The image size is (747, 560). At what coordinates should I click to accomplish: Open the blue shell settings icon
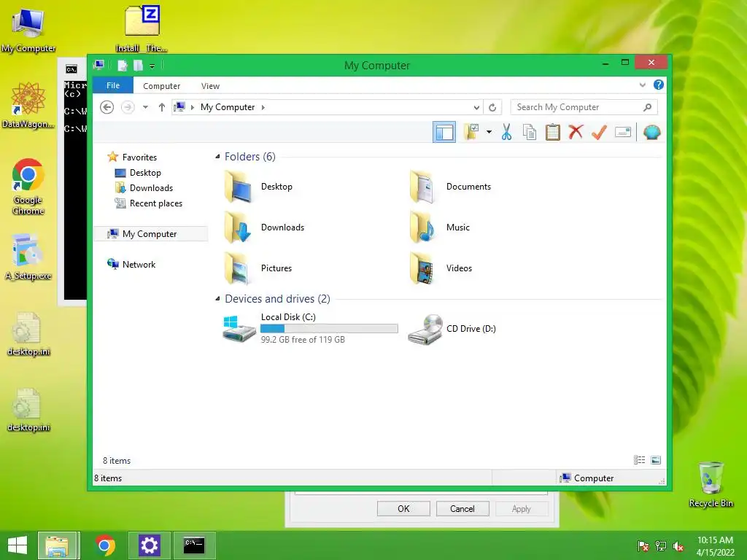pyautogui.click(x=651, y=132)
